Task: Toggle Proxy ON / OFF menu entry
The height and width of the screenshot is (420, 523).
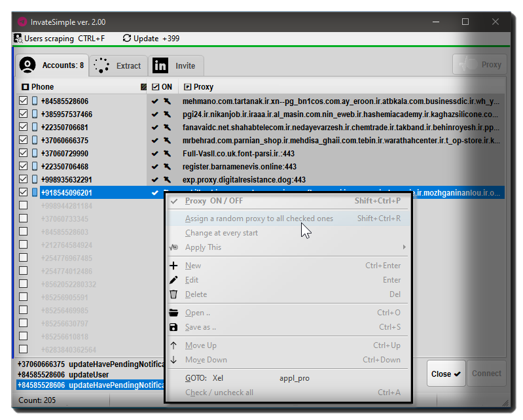Action: pos(287,201)
